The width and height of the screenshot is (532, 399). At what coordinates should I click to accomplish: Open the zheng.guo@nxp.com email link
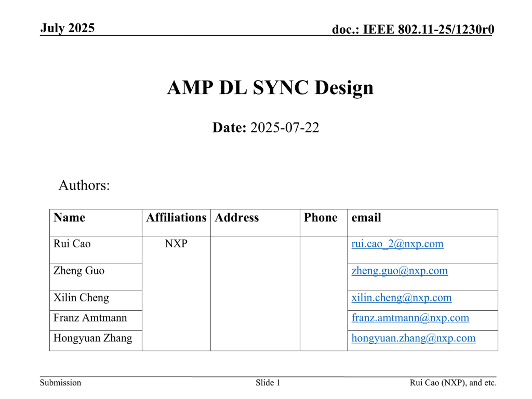[399, 271]
